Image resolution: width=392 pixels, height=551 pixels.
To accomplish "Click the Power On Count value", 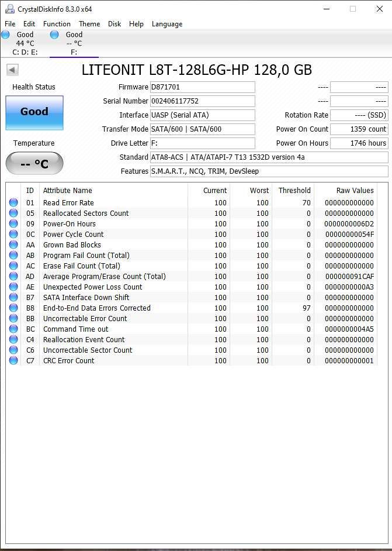I will (x=359, y=129).
